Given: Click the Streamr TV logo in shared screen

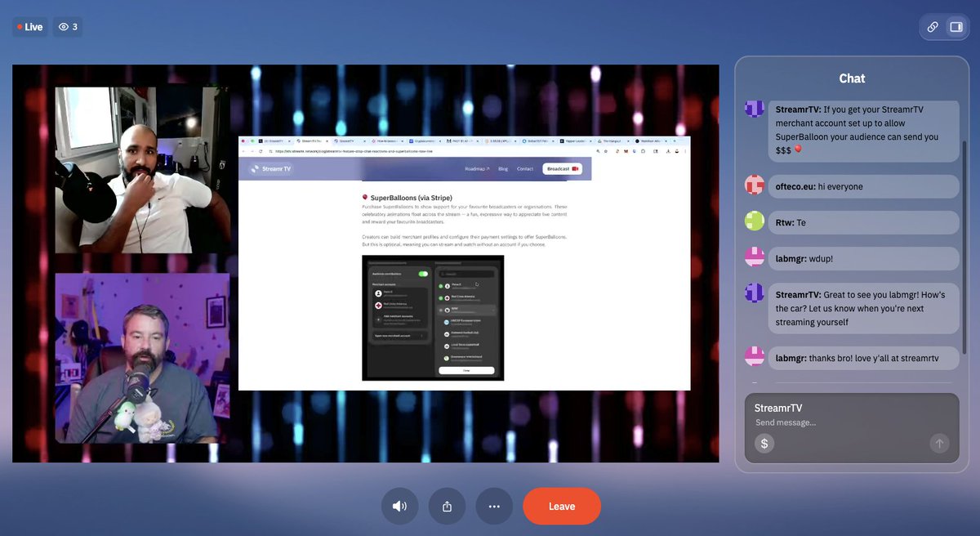Looking at the screenshot, I should [271, 169].
